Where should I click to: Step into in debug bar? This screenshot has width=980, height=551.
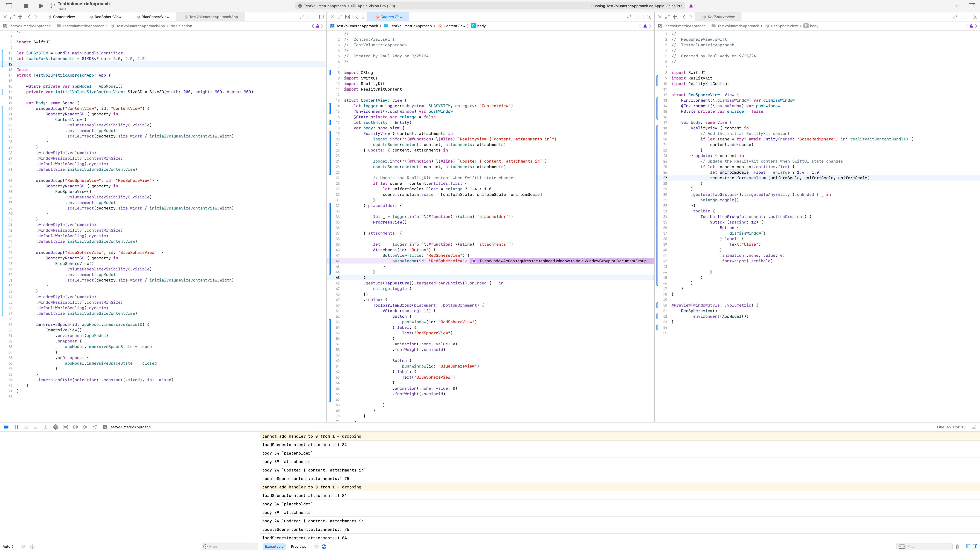click(x=36, y=427)
